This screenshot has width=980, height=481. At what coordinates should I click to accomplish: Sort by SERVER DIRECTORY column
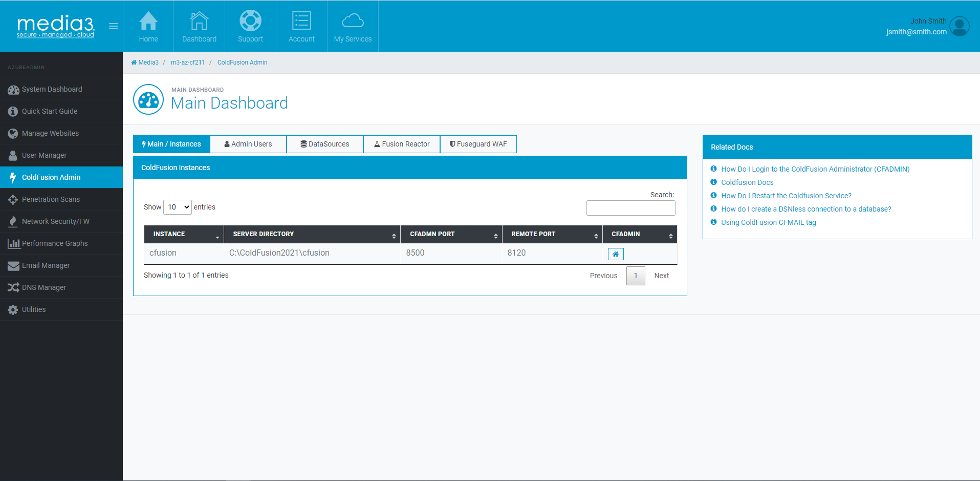pos(312,234)
